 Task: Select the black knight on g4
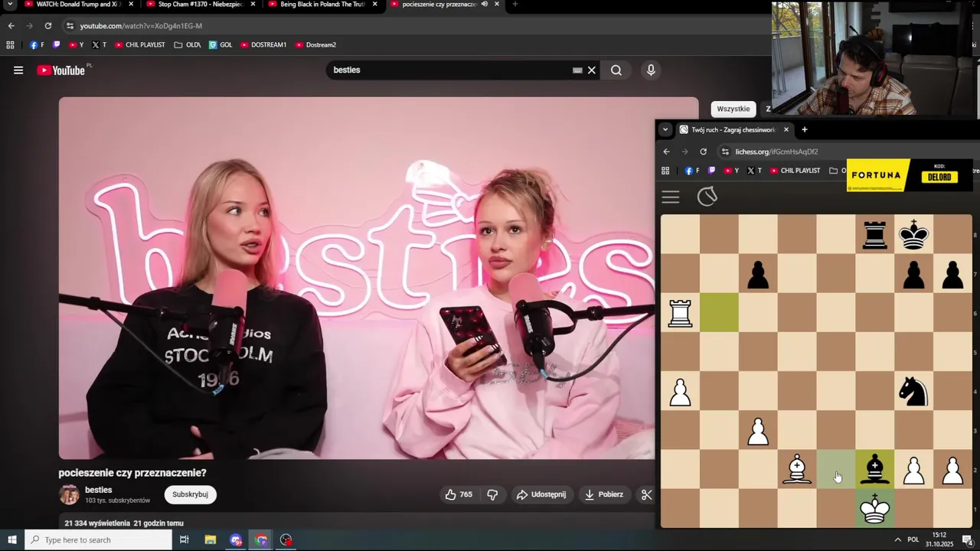[x=913, y=391]
